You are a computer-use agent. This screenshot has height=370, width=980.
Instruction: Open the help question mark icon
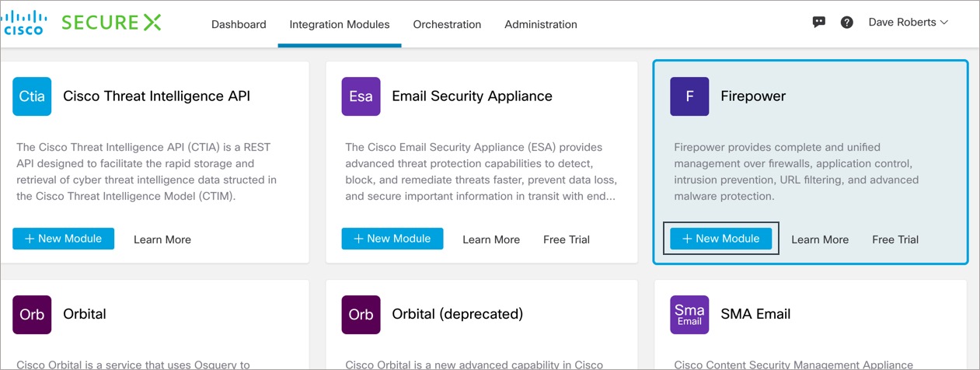click(847, 23)
